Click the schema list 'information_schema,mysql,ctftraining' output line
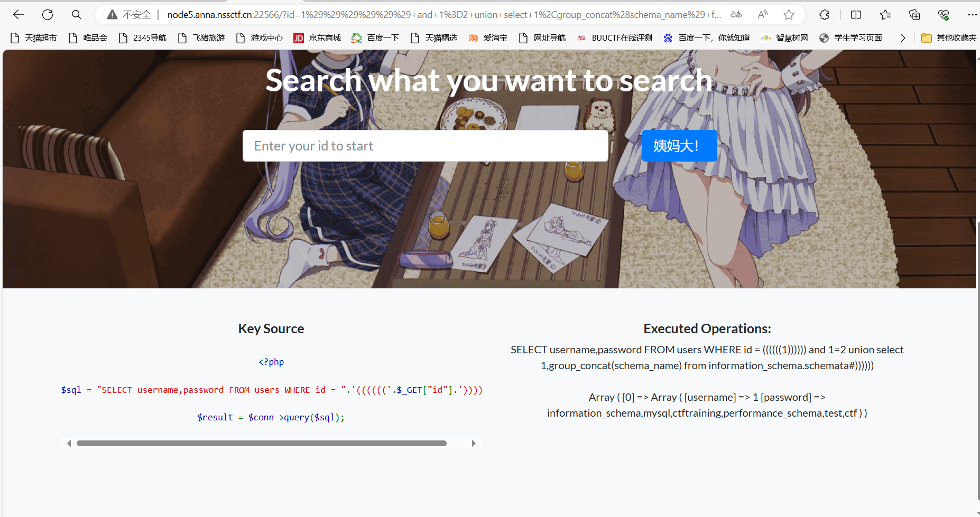The height and width of the screenshot is (517, 980). (x=707, y=413)
